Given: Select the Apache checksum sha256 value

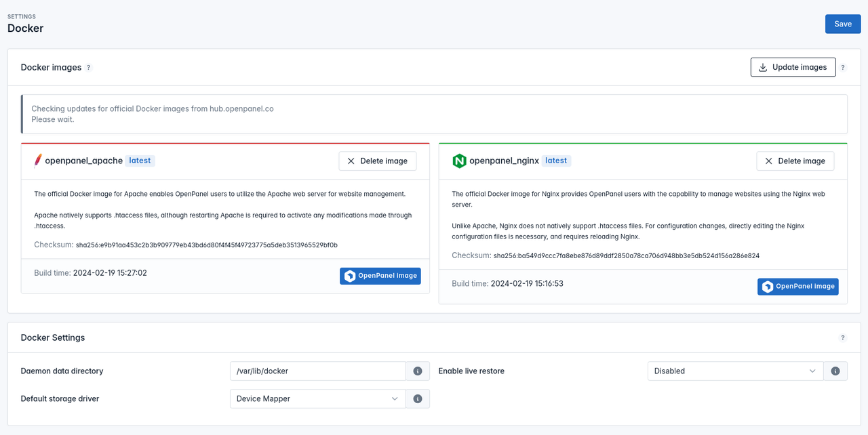Looking at the screenshot, I should coord(207,245).
